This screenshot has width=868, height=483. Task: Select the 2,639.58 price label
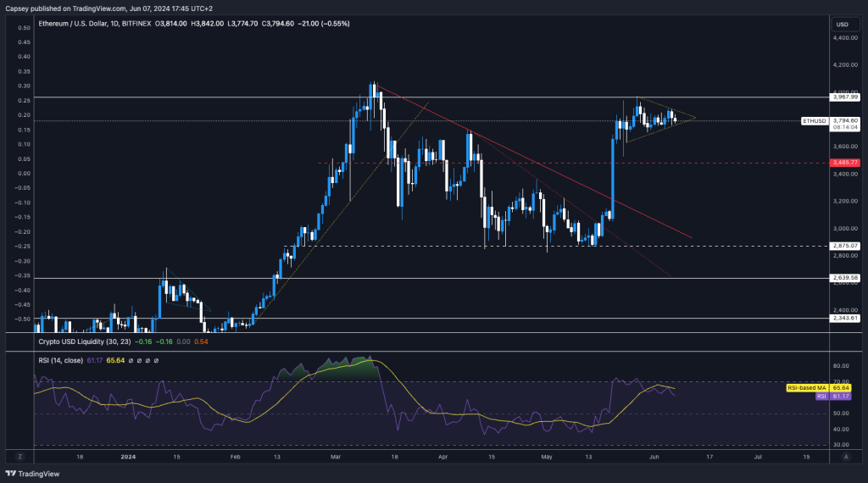tap(845, 278)
